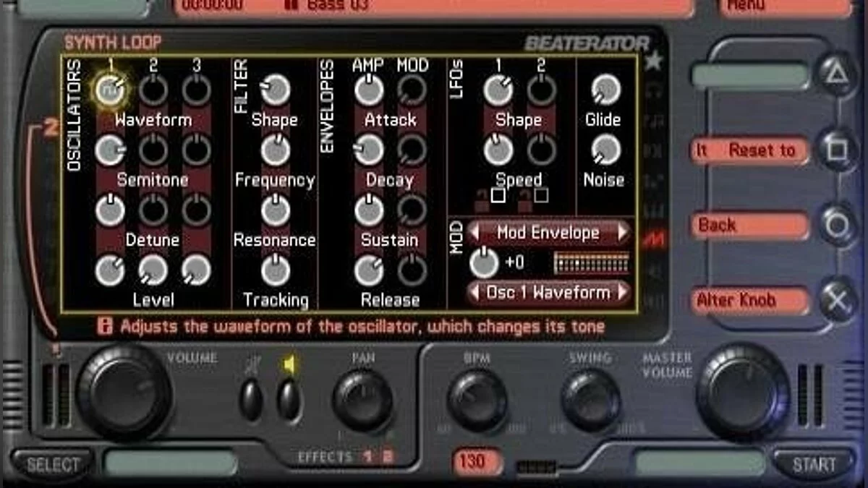Select the Noise knob
868x488 pixels.
click(x=606, y=150)
